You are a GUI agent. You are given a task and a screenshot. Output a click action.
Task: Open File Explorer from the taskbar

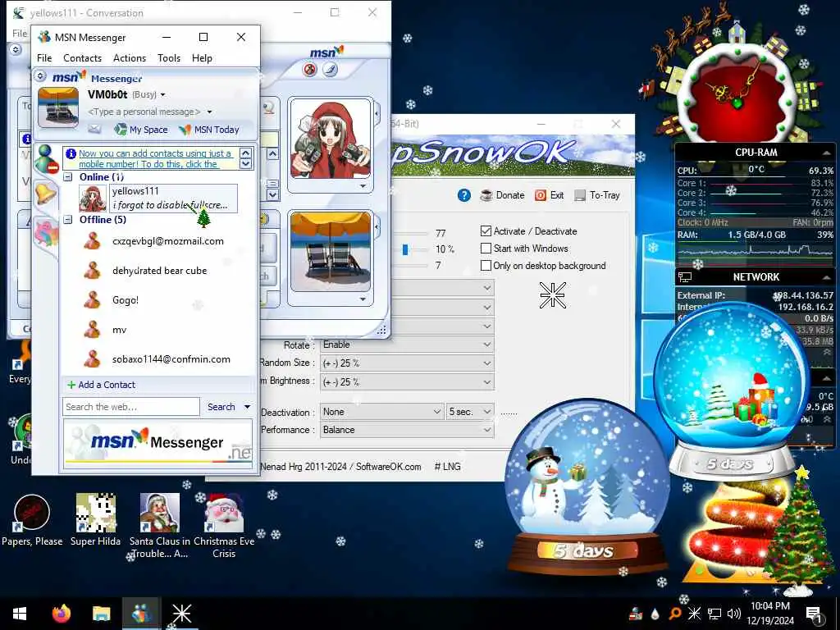tap(101, 614)
